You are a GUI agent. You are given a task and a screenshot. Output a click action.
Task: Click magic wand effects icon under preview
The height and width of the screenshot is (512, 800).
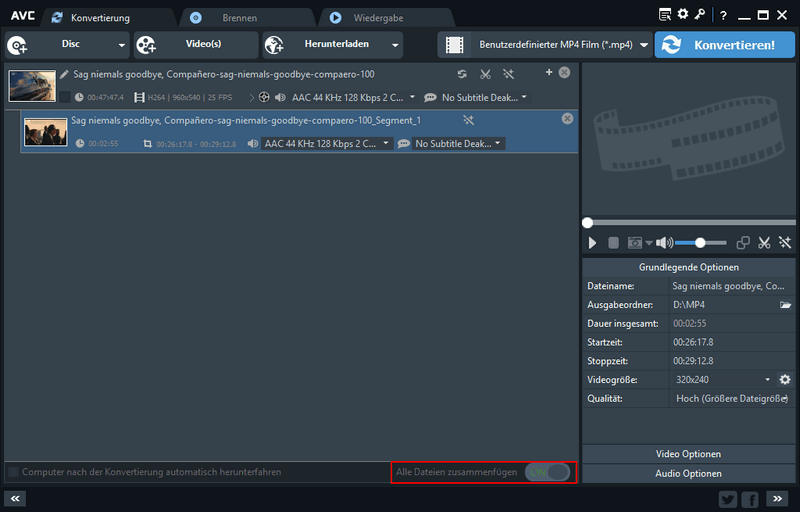click(x=785, y=243)
